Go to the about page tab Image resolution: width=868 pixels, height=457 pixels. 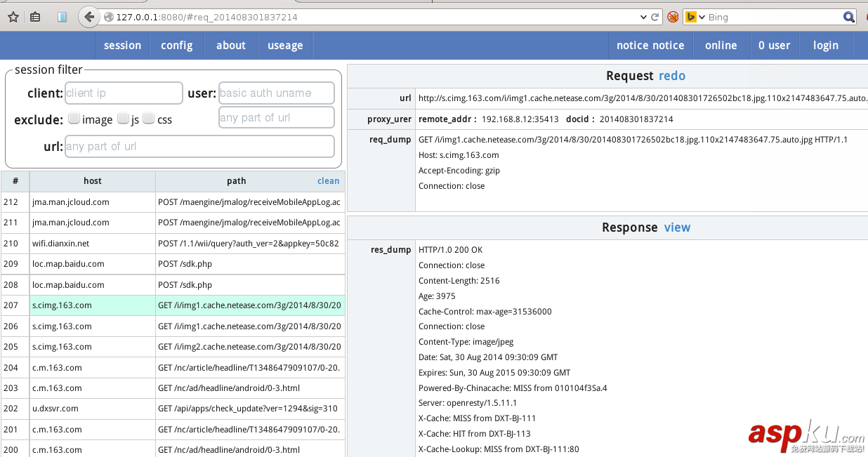pos(230,46)
